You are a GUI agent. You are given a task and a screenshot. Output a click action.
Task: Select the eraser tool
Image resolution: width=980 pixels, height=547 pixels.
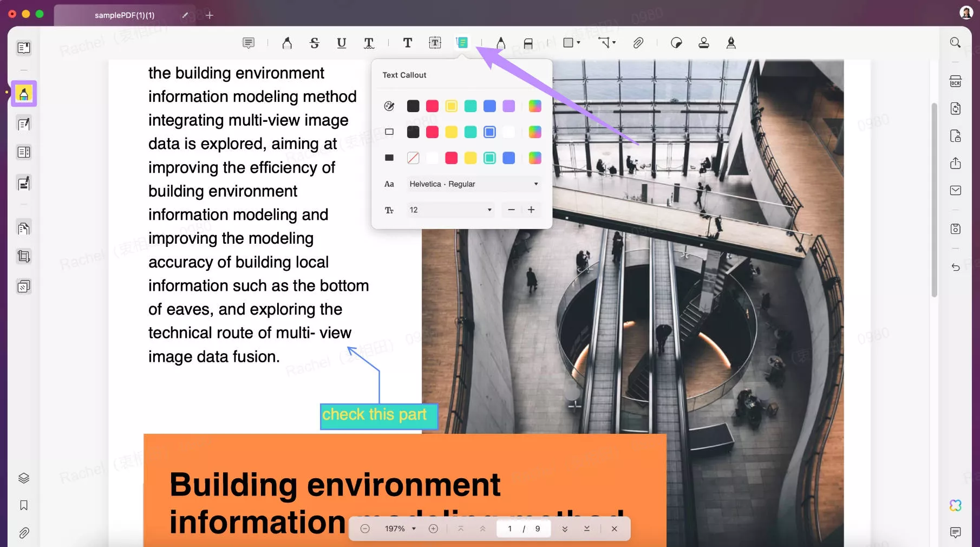[x=528, y=43]
